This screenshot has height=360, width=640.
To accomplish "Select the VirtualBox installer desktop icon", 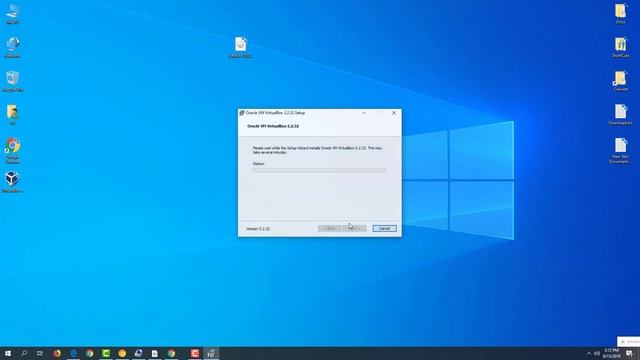I will click(13, 182).
